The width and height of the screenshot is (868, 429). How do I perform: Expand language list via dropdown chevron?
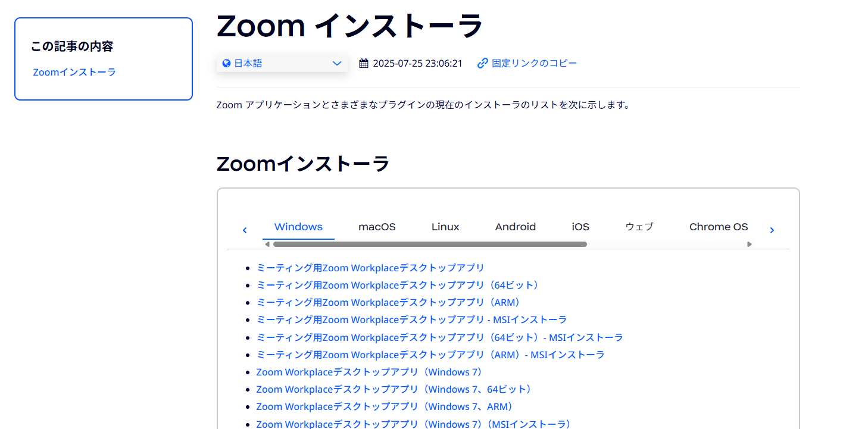click(337, 64)
